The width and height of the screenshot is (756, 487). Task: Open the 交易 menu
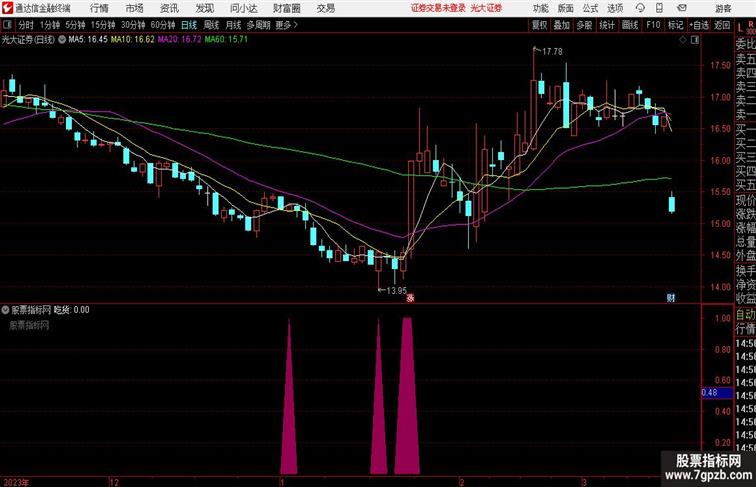click(326, 8)
